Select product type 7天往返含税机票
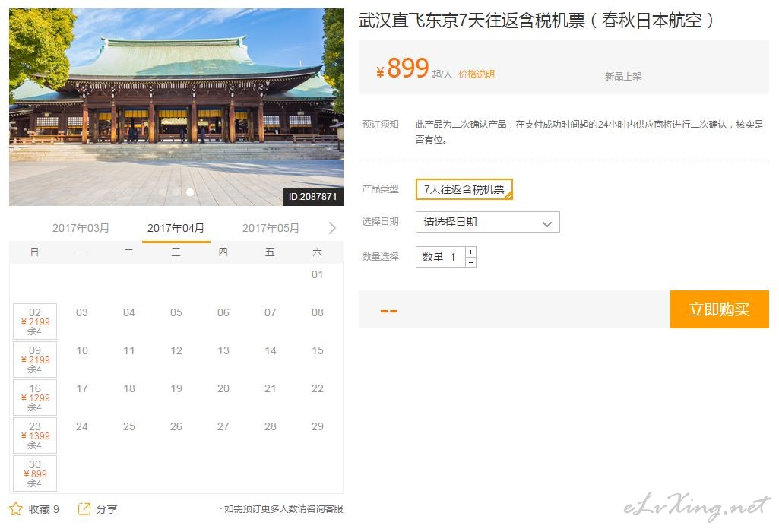779x532 pixels. click(464, 189)
